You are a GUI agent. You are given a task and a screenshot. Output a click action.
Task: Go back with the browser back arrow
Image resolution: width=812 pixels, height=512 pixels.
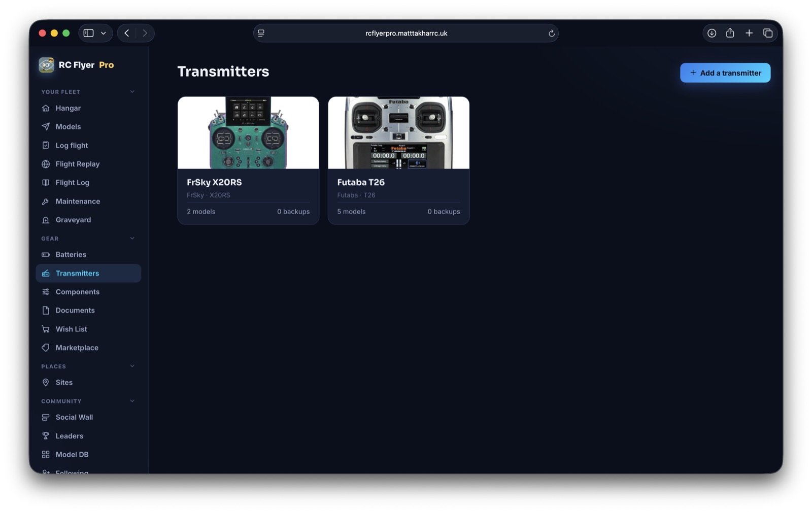point(127,33)
